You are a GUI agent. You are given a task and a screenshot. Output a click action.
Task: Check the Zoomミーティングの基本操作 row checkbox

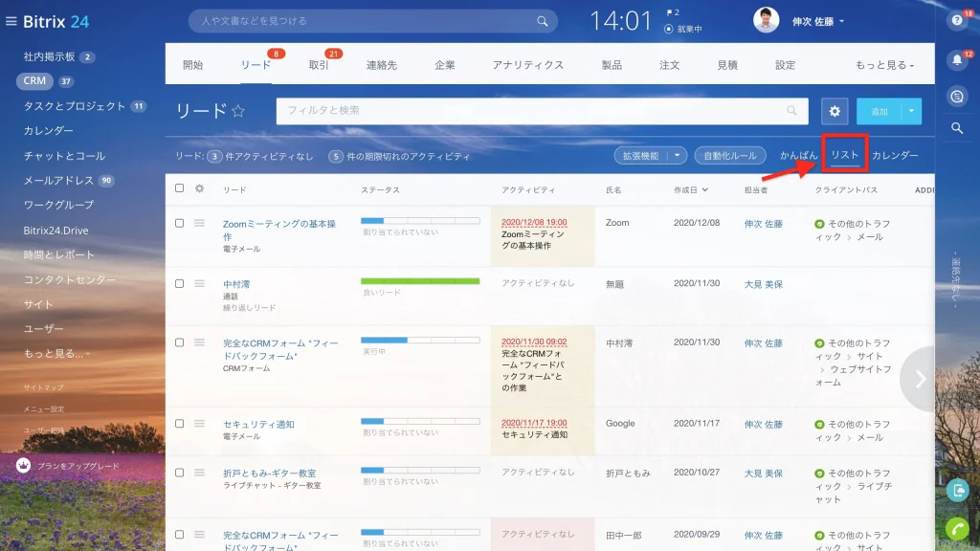point(179,223)
